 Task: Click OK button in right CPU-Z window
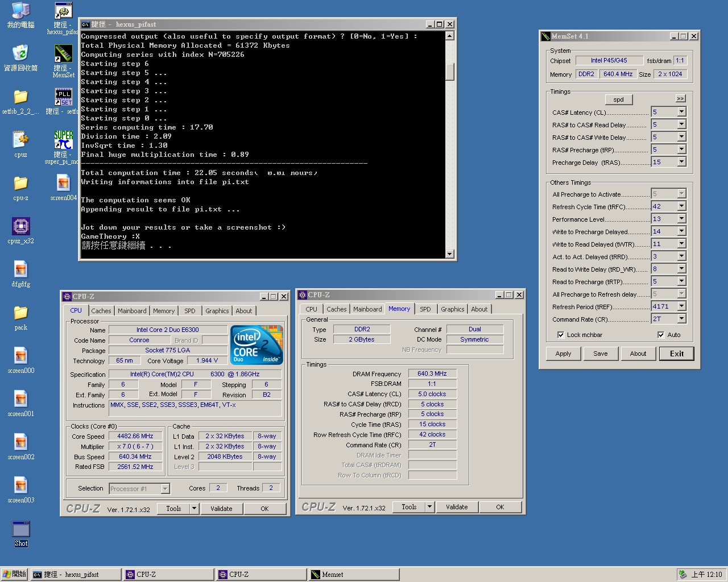click(x=500, y=507)
